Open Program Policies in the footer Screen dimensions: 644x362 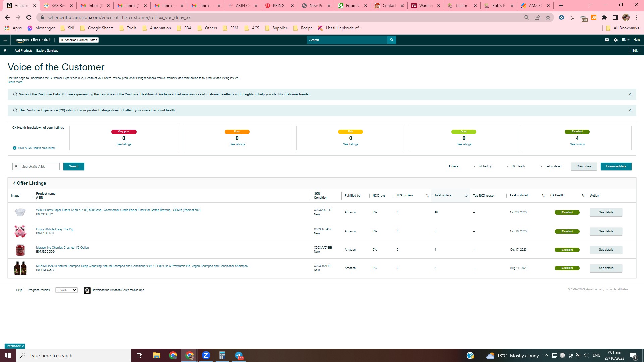tap(39, 290)
